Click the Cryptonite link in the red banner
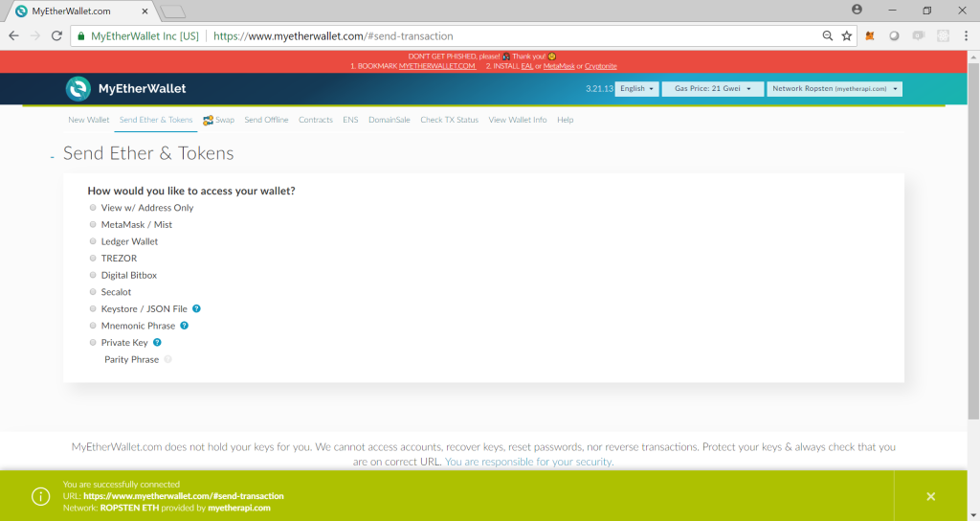 pos(601,66)
